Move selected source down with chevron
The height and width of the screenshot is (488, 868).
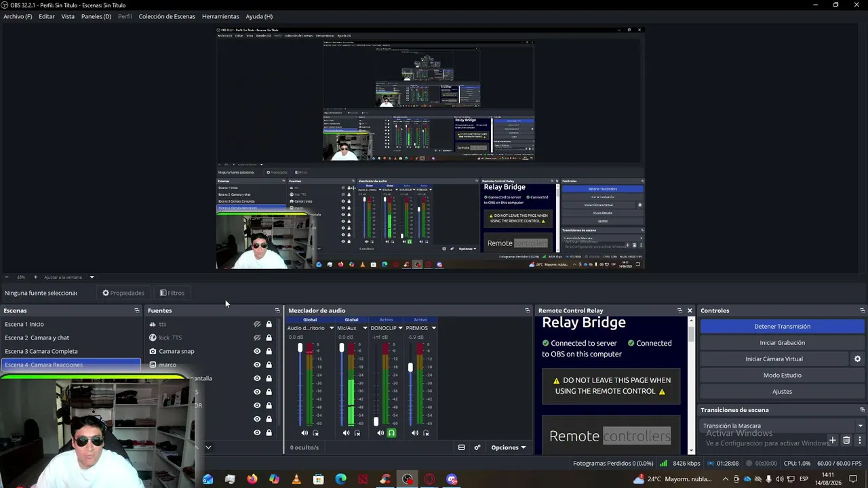pyautogui.click(x=208, y=447)
